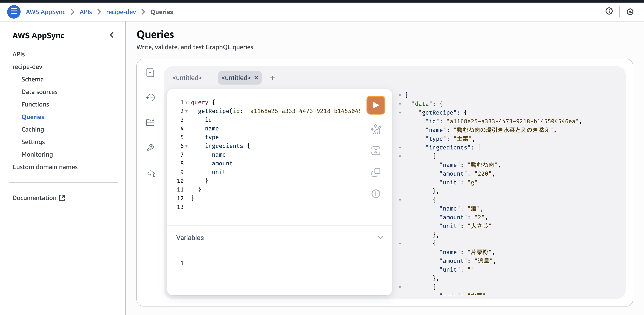644x315 pixels.
Task: Open the query history icon
Action: [x=150, y=97]
